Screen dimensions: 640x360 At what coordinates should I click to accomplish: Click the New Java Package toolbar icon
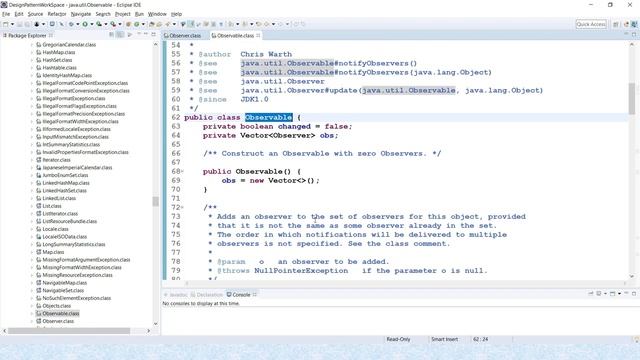point(128,24)
